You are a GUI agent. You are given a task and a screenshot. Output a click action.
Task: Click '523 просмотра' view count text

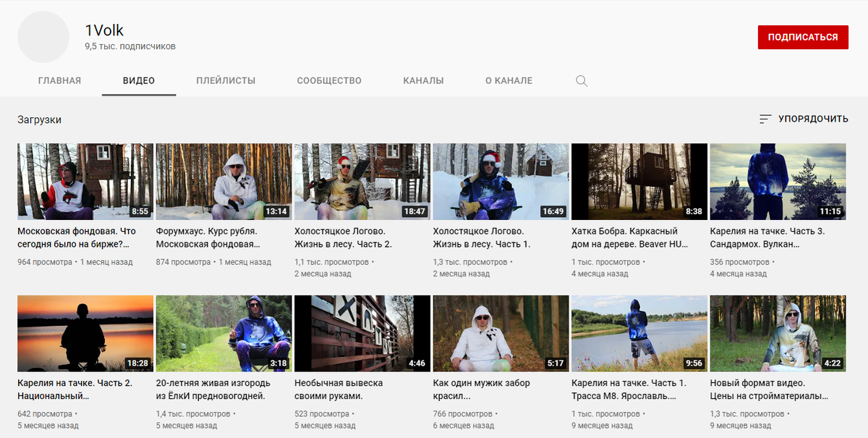point(322,414)
